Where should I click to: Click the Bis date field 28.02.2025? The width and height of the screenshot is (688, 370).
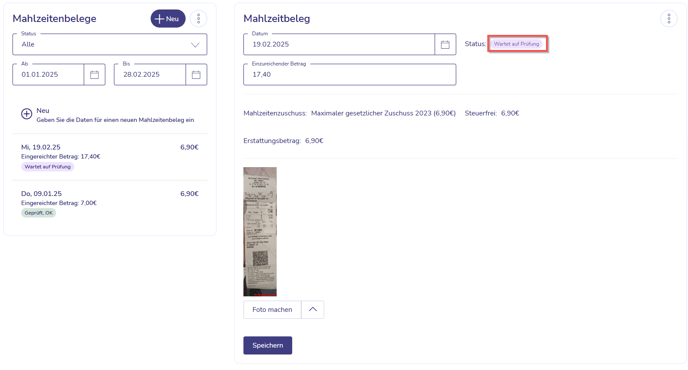(x=150, y=75)
